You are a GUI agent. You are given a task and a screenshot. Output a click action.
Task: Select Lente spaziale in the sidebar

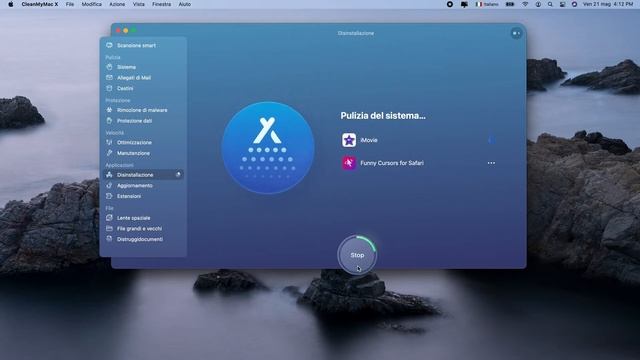point(143,218)
